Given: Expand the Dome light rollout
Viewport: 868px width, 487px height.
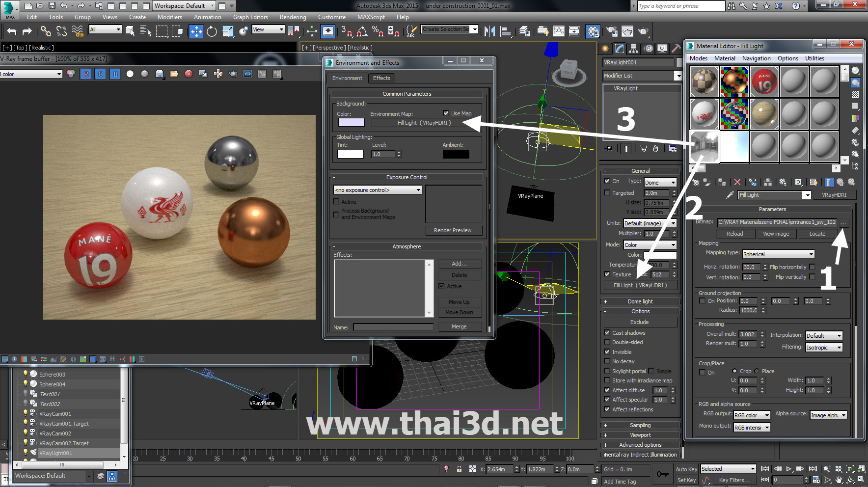Looking at the screenshot, I should pos(640,301).
